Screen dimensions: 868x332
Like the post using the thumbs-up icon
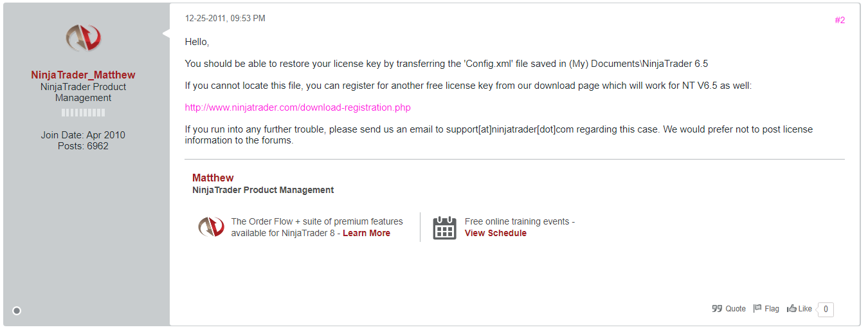click(x=800, y=309)
